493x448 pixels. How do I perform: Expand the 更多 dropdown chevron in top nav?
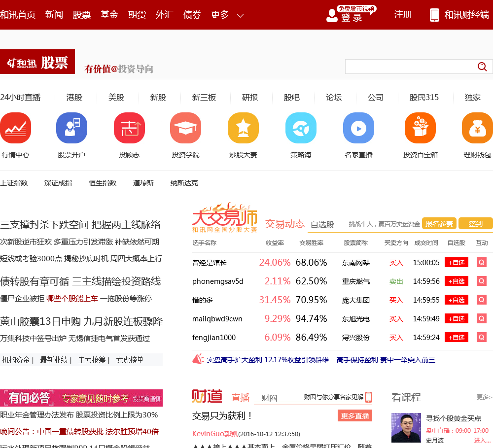240,15
